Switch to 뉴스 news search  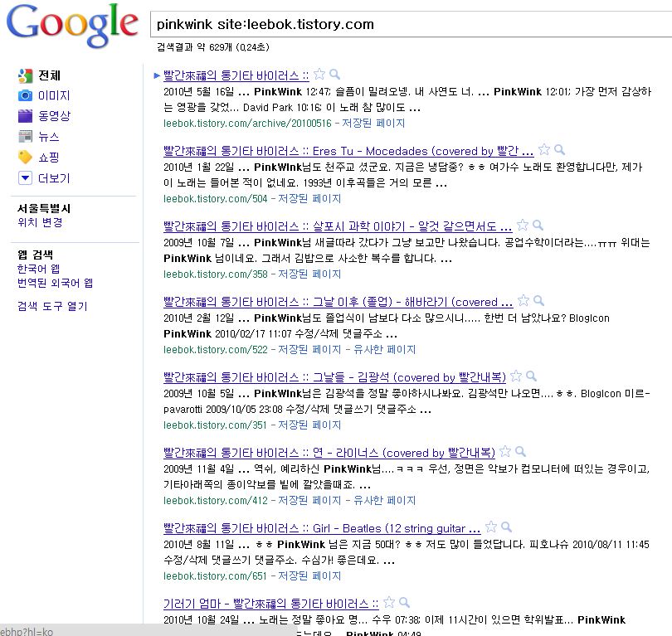[x=49, y=137]
